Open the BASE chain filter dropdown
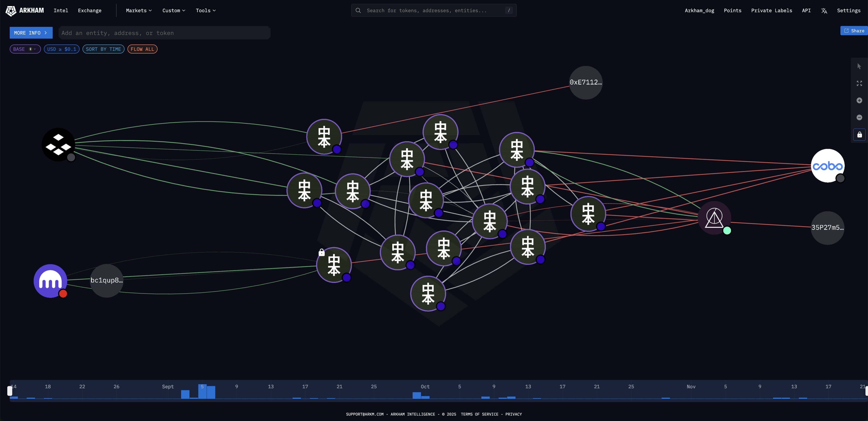868x421 pixels. coord(25,49)
